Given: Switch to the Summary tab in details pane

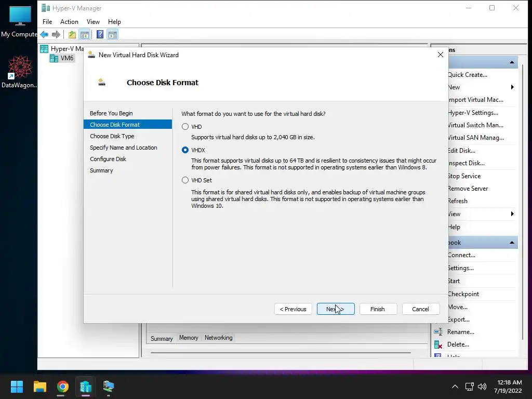Looking at the screenshot, I should tap(162, 338).
